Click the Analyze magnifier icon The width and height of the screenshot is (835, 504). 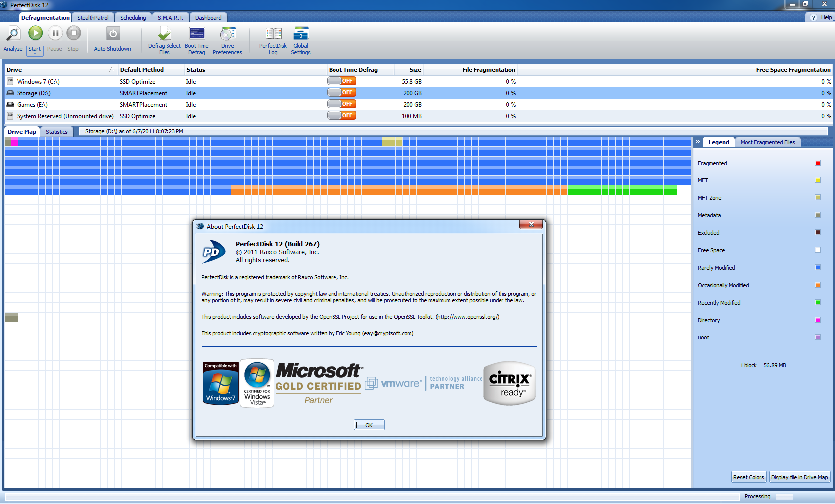(x=13, y=34)
